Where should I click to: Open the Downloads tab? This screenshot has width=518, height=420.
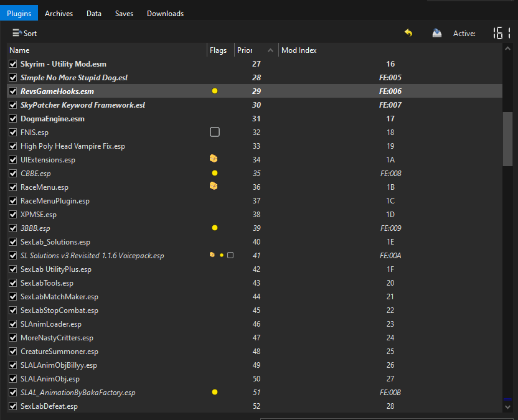[x=165, y=14]
